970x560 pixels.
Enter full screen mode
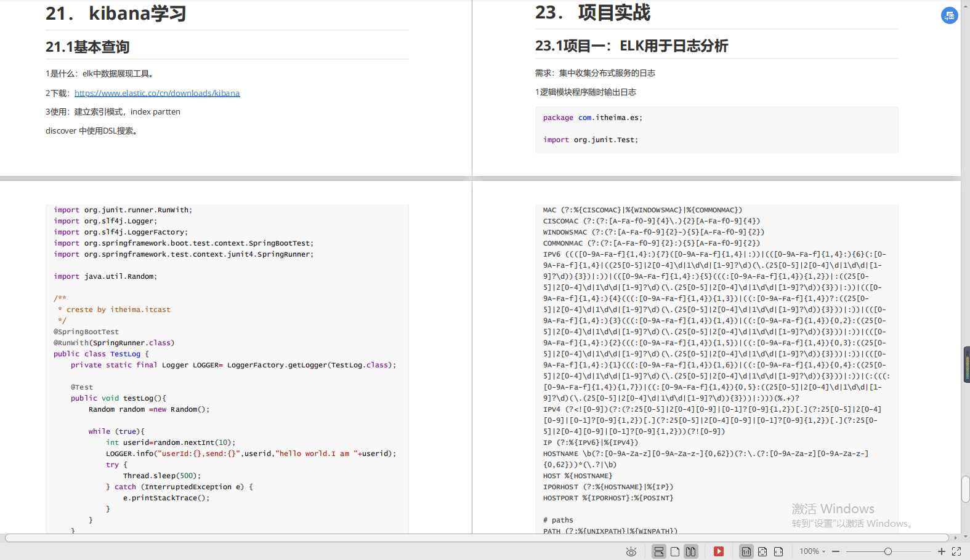956,551
